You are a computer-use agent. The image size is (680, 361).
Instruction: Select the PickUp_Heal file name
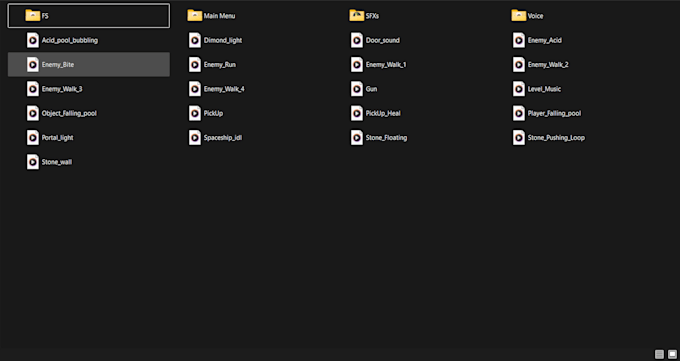point(383,113)
